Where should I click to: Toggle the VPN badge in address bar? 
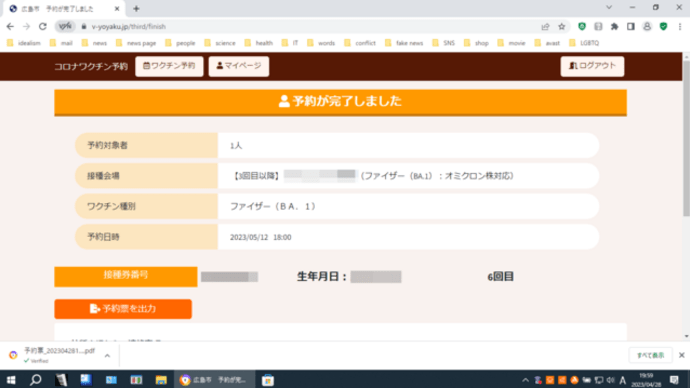pos(65,26)
